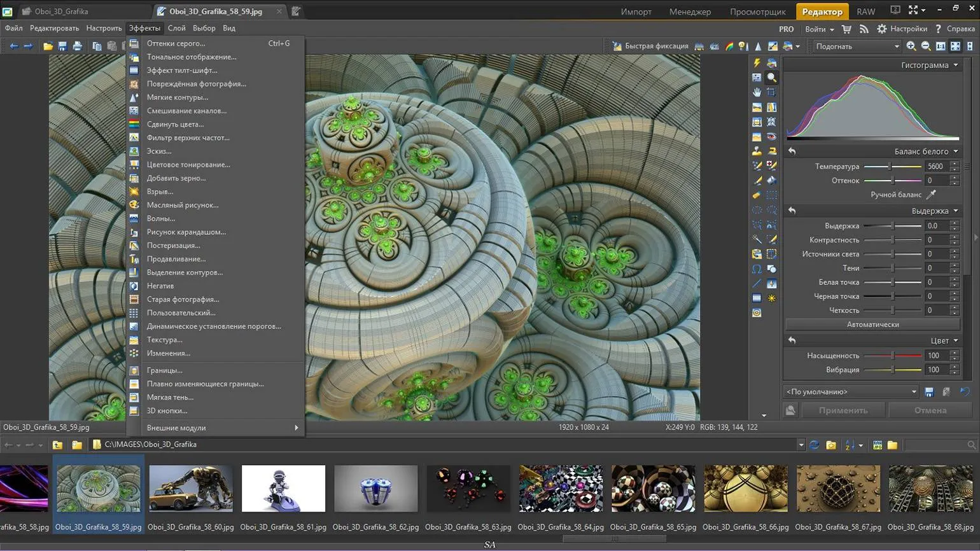The height and width of the screenshot is (551, 980).
Task: Select thumbnail Oboi_3D_Grafika_58_61.jpg
Action: [x=283, y=489]
